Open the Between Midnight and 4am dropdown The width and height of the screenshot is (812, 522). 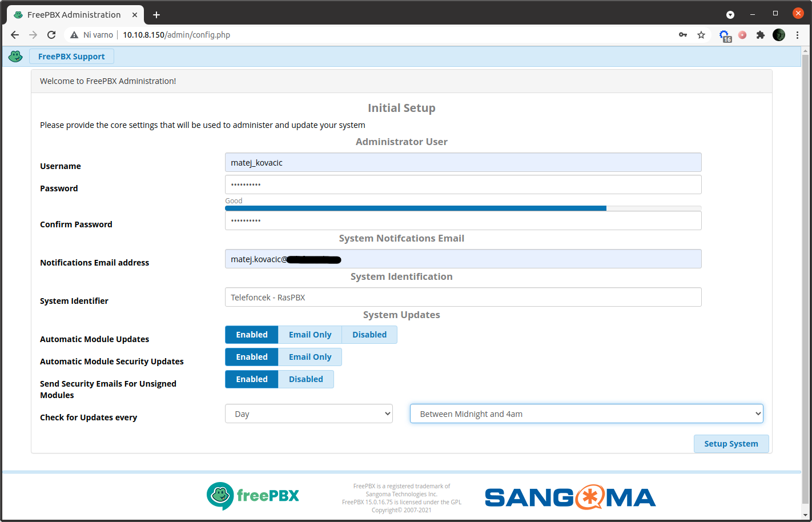pyautogui.click(x=586, y=413)
